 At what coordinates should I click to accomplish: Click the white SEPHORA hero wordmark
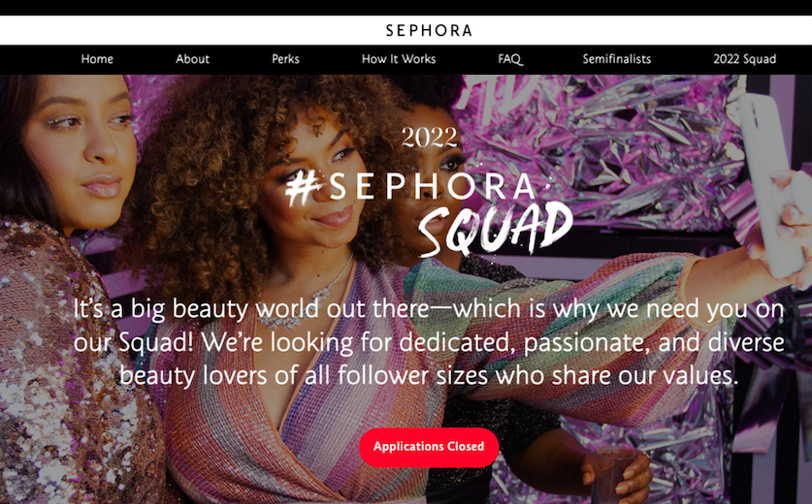[x=433, y=186]
